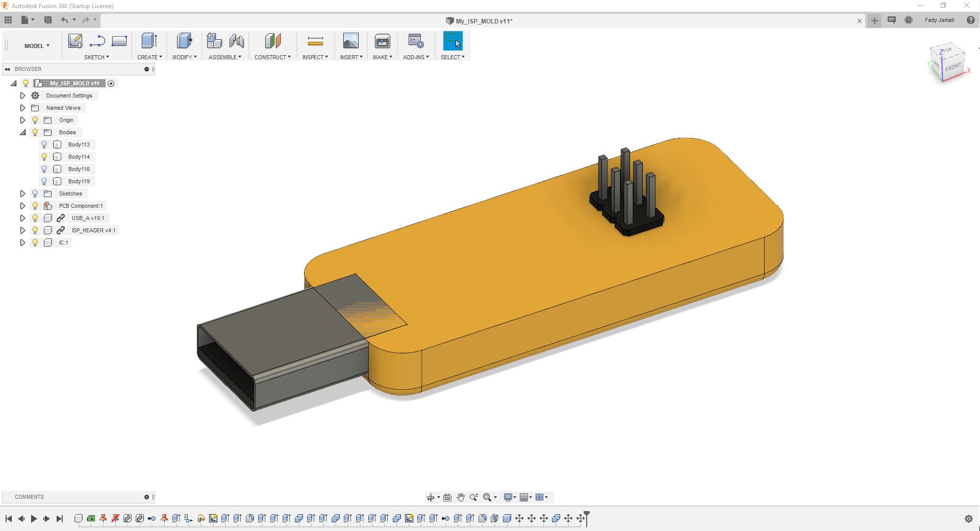Expand the ISP_HEADER v4:1 node
The image size is (980, 531).
tap(22, 230)
